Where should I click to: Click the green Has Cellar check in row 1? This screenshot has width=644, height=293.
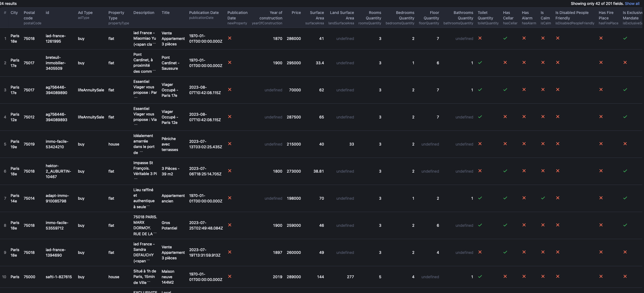click(x=505, y=38)
